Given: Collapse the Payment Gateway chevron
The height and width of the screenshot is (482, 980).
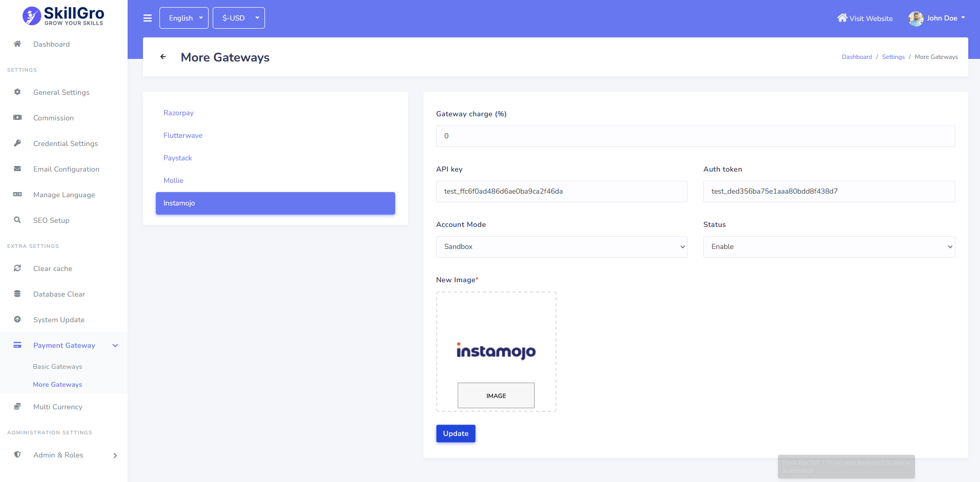Looking at the screenshot, I should [115, 346].
